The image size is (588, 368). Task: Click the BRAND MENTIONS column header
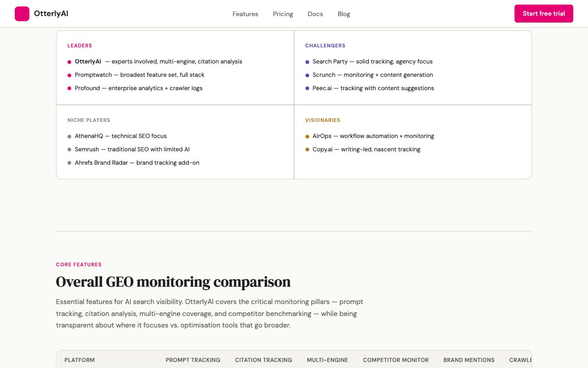pyautogui.click(x=469, y=360)
